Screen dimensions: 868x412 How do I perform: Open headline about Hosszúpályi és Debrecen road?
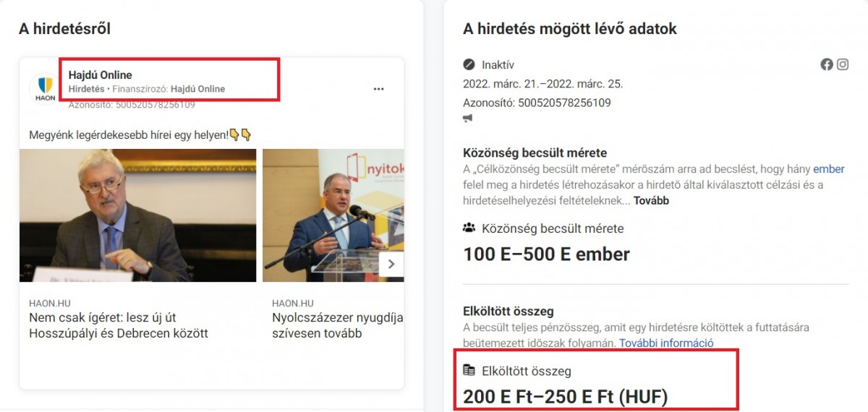pos(119,325)
